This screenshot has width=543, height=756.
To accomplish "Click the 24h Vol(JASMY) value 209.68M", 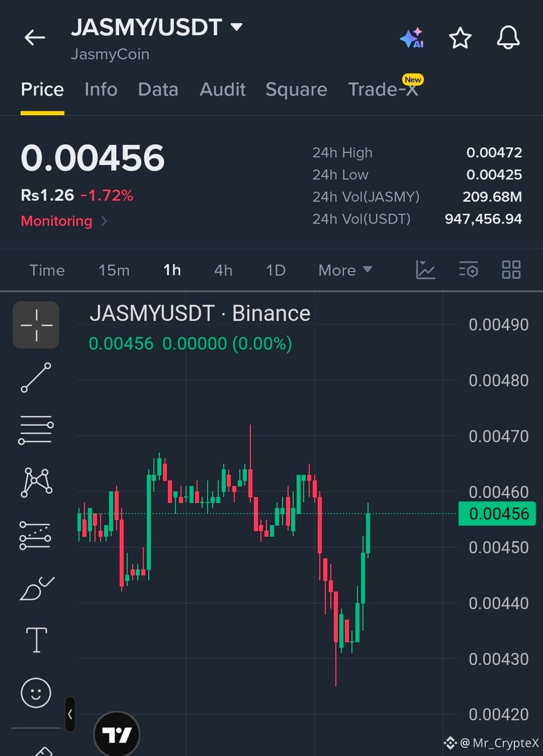I will click(x=492, y=197).
